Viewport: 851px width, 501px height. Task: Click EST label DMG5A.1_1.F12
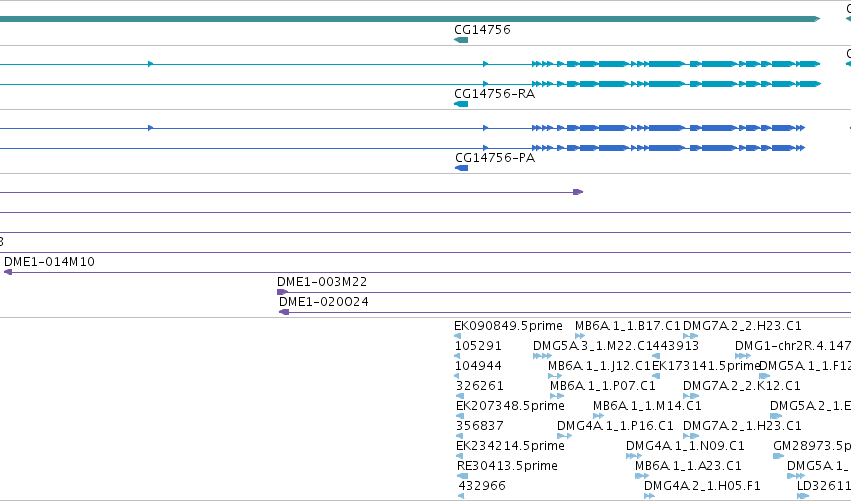[x=805, y=366]
